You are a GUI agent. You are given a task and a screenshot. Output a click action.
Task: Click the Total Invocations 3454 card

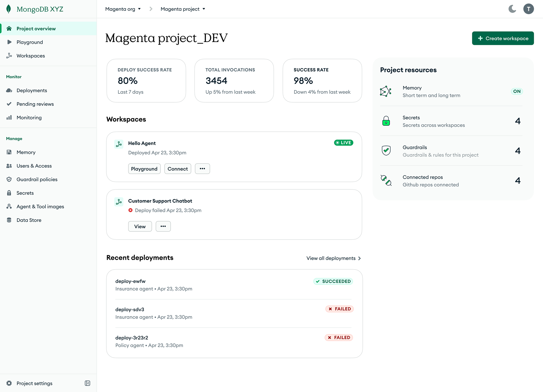click(234, 80)
